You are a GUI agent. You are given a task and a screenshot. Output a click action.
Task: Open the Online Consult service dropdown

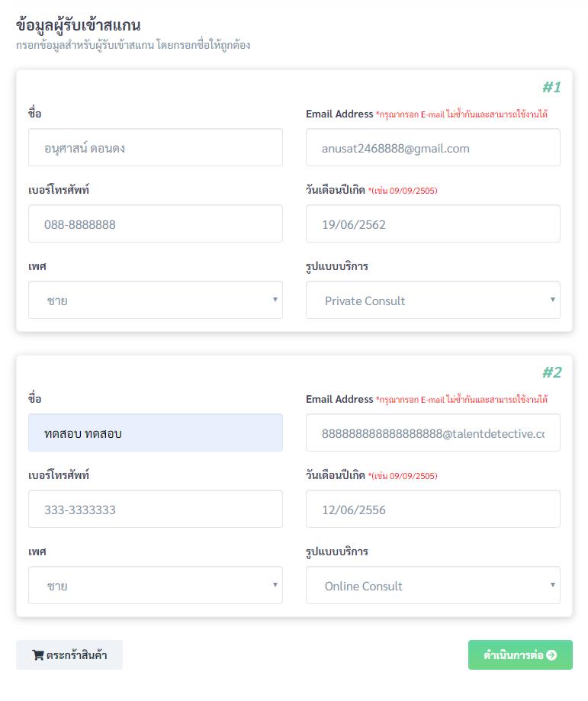tap(433, 585)
